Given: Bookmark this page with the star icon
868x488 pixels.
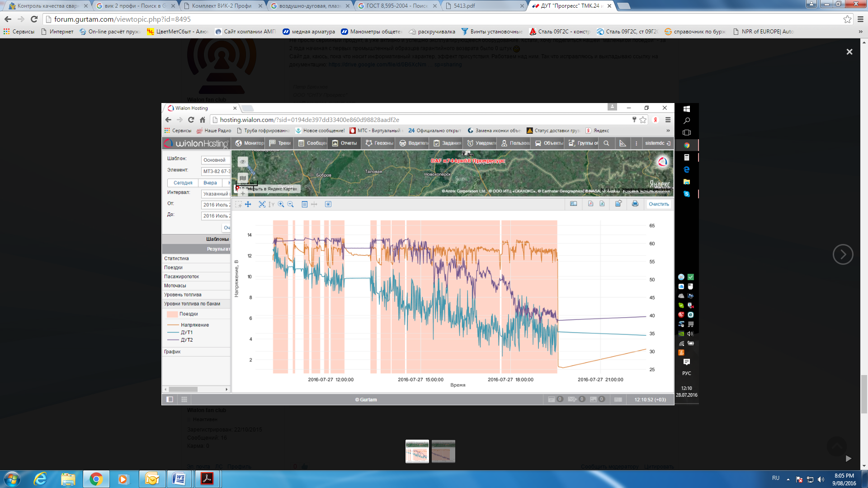Looking at the screenshot, I should coord(847,19).
